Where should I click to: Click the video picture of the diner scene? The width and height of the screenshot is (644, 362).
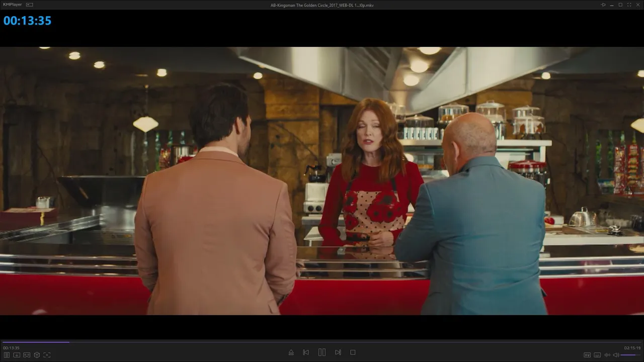click(322, 181)
